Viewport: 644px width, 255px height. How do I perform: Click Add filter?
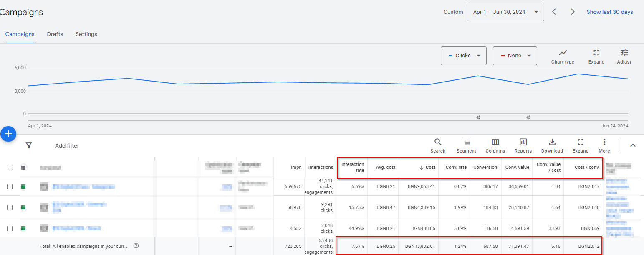pos(67,146)
